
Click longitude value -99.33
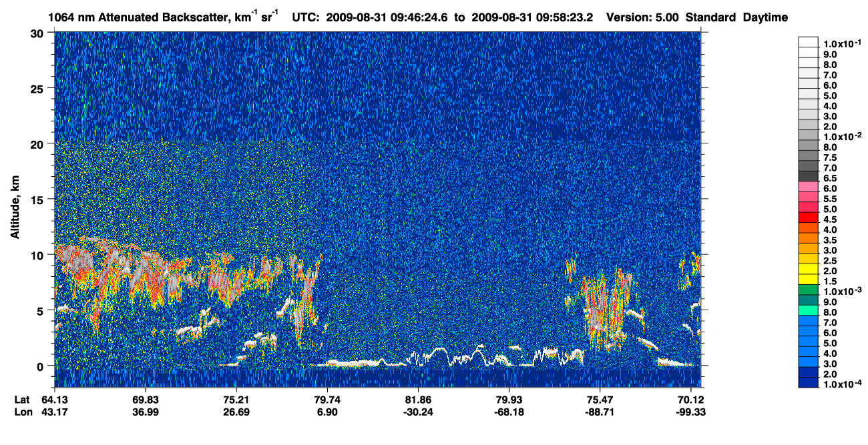[x=690, y=412]
